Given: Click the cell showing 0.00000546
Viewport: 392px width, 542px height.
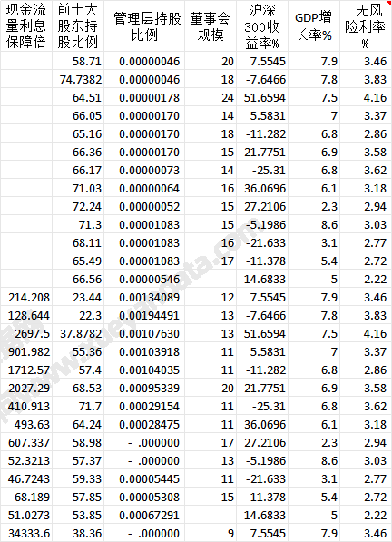Looking at the screenshot, I should [144, 279].
